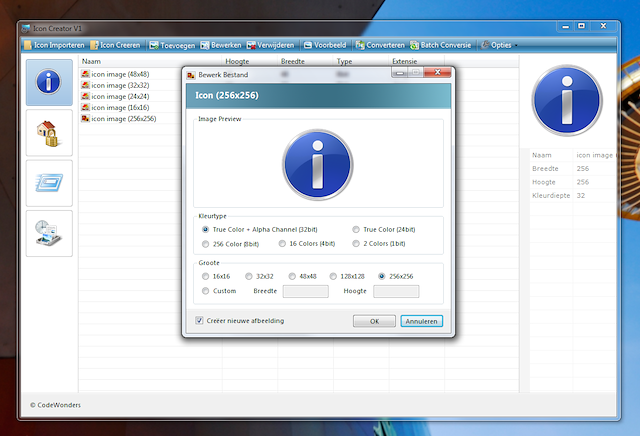640x436 pixels.
Task: Click the file icon beside icon image (32x32)
Action: point(85,85)
